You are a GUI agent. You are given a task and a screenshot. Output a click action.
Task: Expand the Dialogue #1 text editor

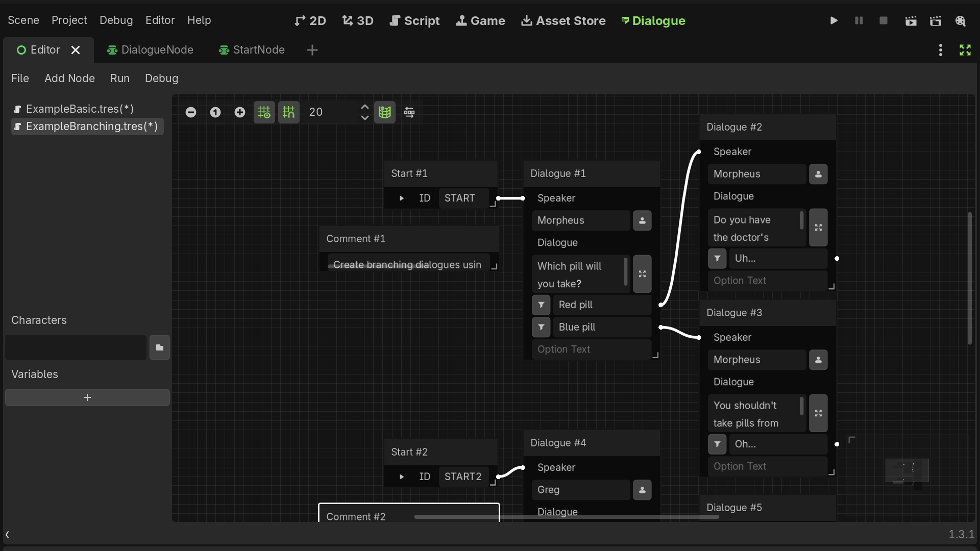coord(642,274)
